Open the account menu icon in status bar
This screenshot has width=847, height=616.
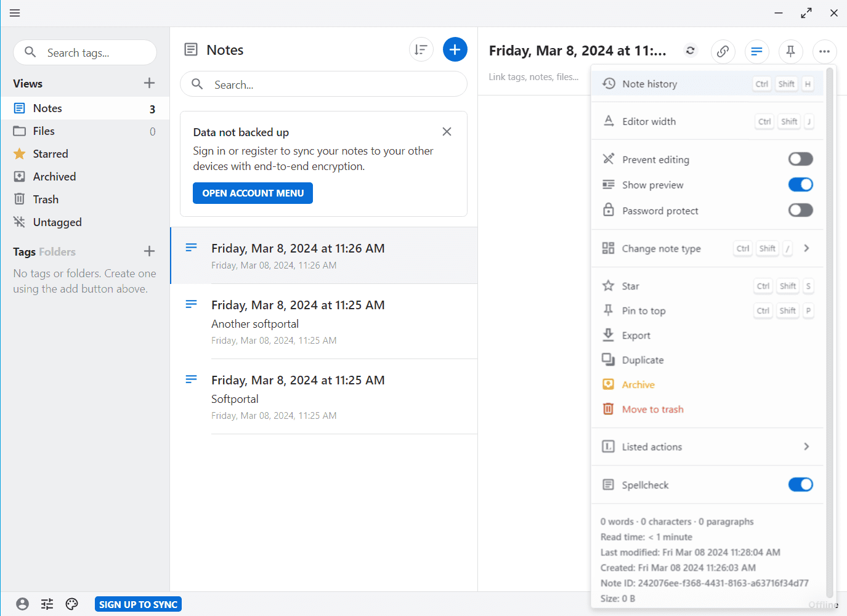[x=23, y=604]
